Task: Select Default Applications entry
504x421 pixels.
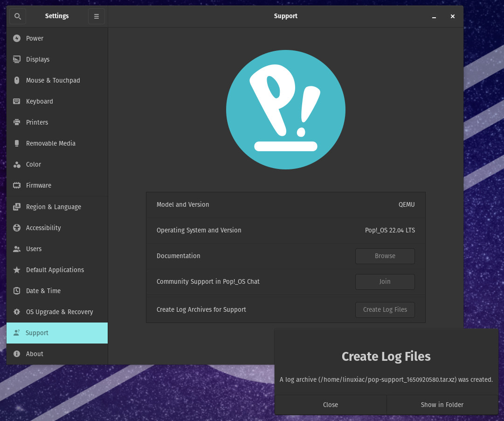Action: 57,270
